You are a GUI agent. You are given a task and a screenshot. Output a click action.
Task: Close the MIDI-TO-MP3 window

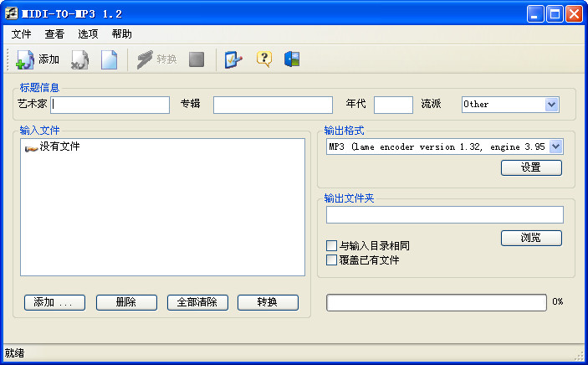[574, 14]
